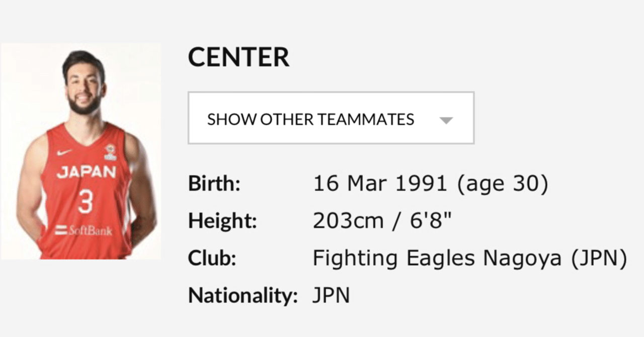Click the player's portrait photo
The height and width of the screenshot is (337, 644).
(81, 151)
